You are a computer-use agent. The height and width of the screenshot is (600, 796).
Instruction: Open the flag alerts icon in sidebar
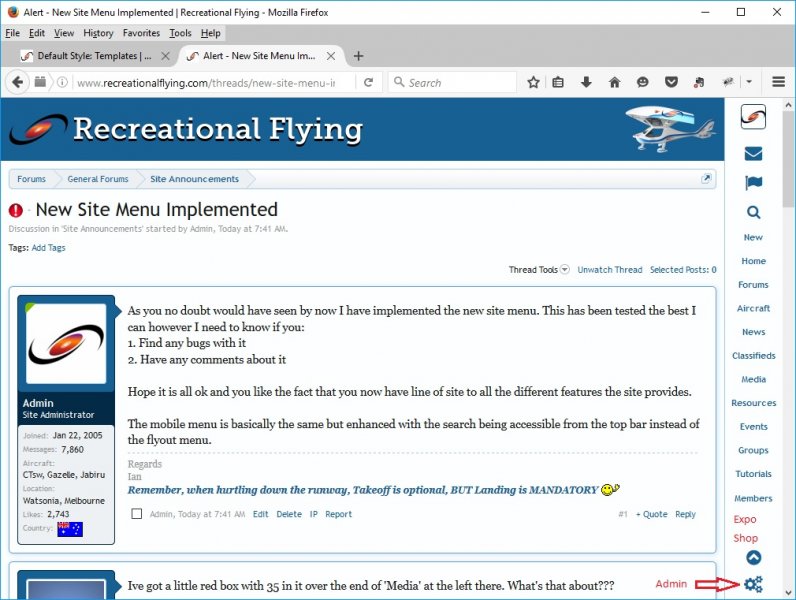point(753,182)
